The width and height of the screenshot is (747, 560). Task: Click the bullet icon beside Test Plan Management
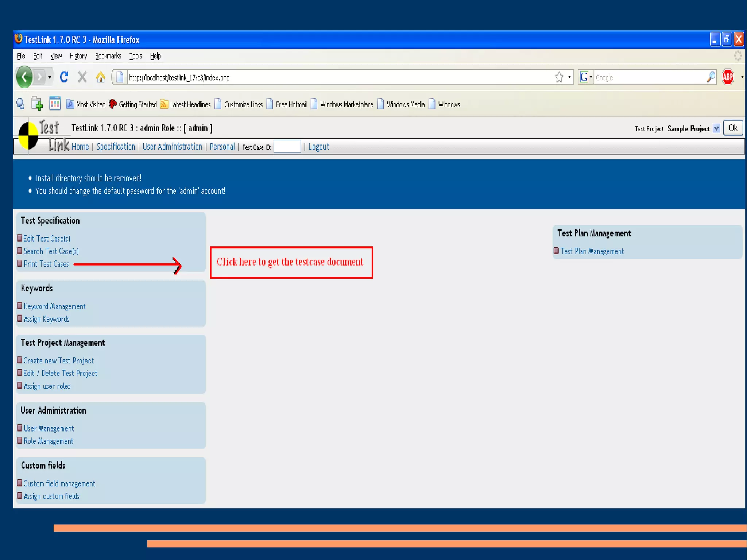556,251
